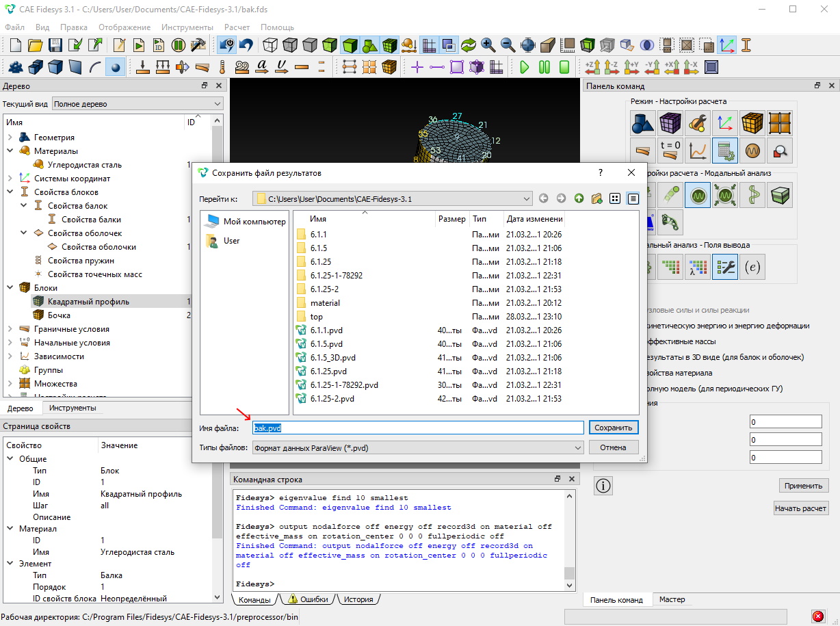Open the file type dropdown ParaView format
This screenshot has width=840, height=626.
417,447
